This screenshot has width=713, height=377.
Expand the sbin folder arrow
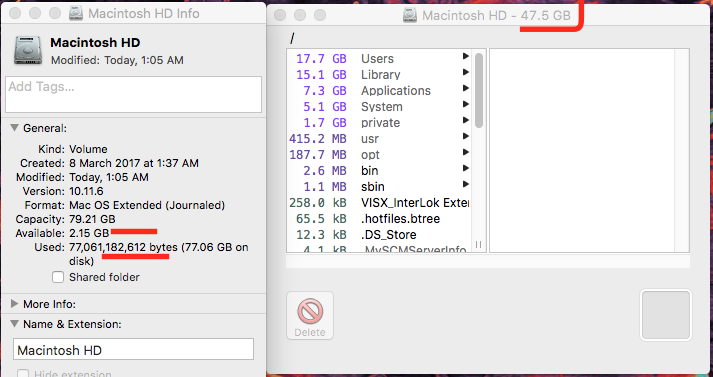pyautogui.click(x=466, y=184)
